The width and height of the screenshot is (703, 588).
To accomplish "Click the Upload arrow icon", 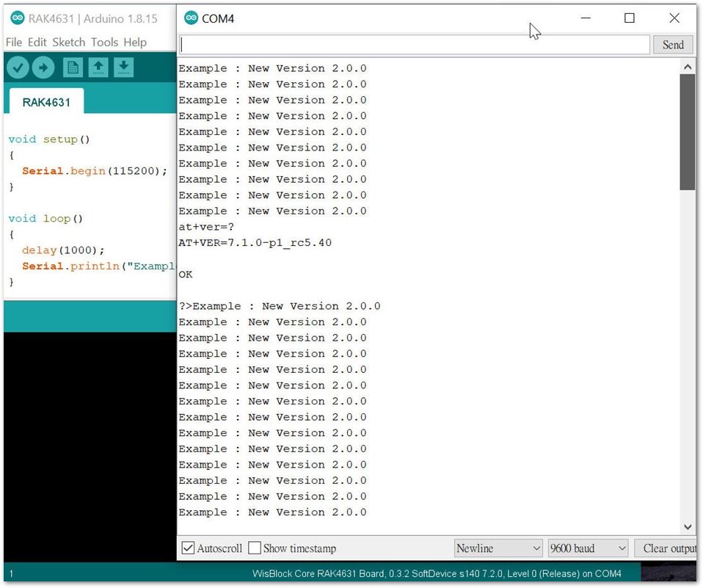I will [43, 68].
